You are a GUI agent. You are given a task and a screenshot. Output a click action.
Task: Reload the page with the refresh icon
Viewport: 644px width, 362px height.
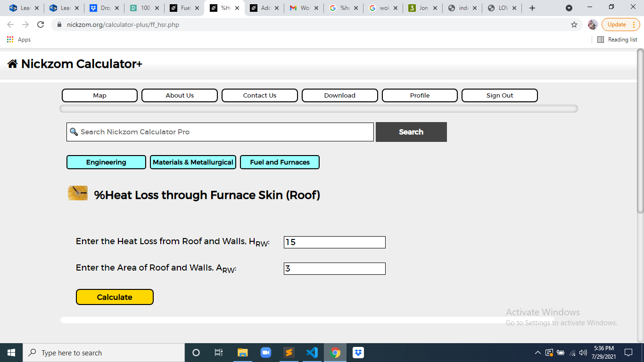[x=41, y=25]
